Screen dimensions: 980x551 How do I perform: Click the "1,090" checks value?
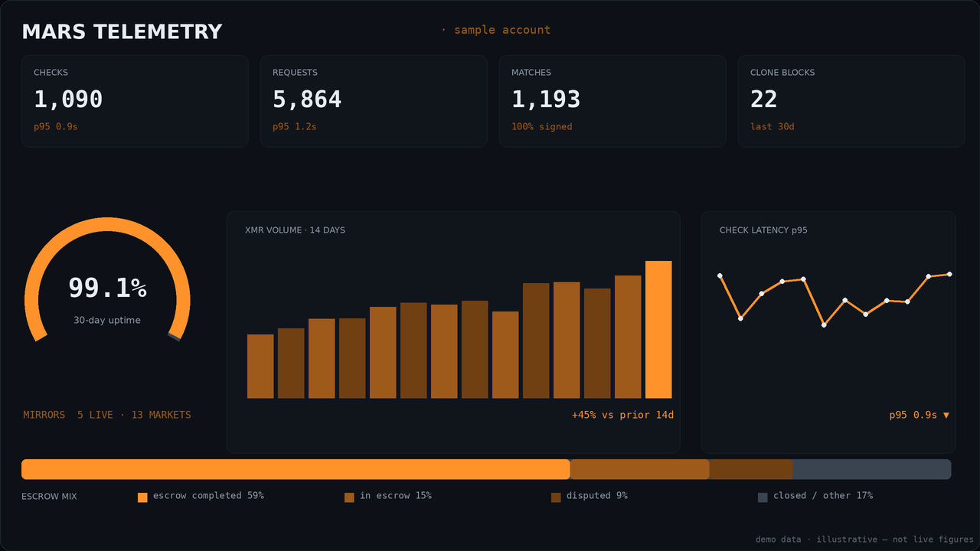tap(68, 99)
